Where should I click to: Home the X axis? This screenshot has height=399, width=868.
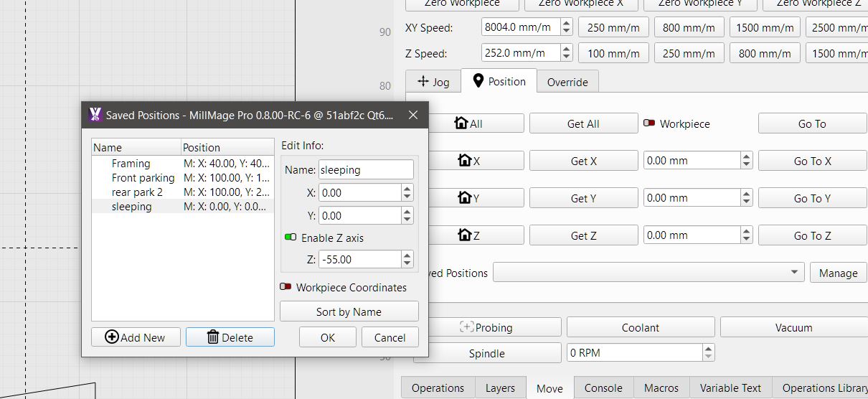(x=468, y=161)
